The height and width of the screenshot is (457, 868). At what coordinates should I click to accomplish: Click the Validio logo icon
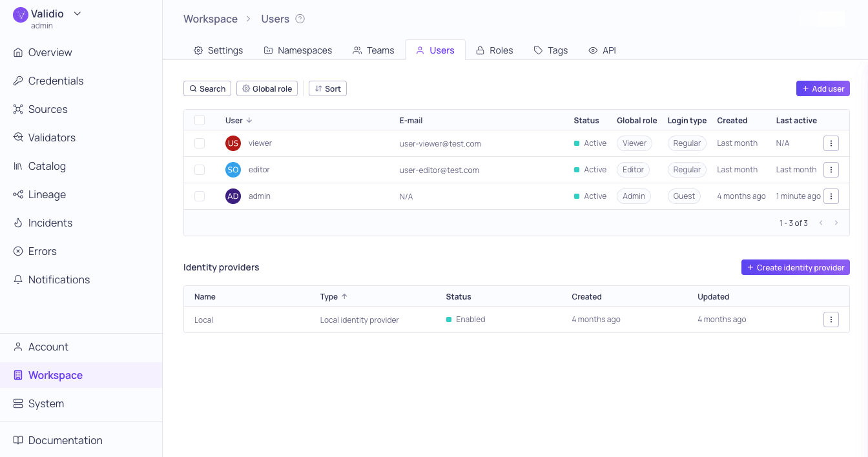(x=21, y=14)
